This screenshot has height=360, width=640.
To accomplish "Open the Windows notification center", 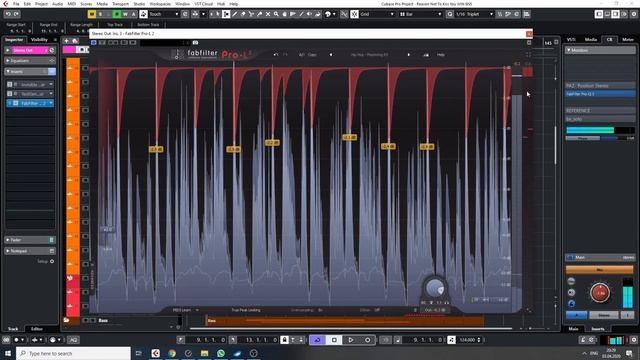I will pos(629,353).
